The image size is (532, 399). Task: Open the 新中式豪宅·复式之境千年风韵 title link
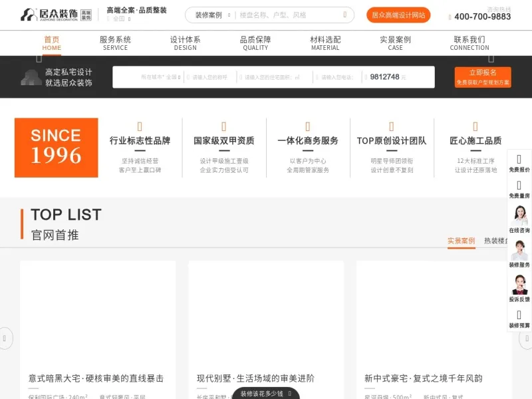pyautogui.click(x=424, y=378)
